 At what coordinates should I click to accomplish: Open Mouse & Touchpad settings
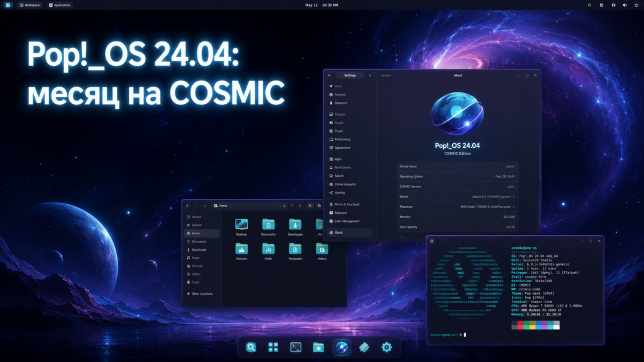coord(350,204)
